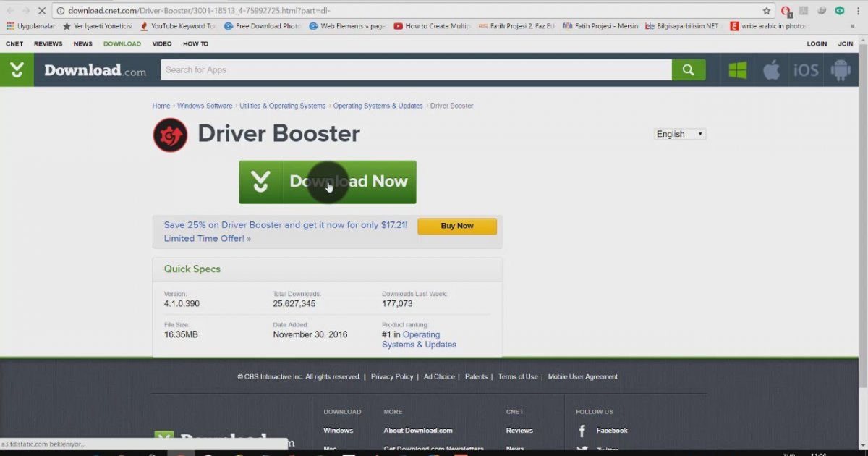868x456 pixels.
Task: Select the DOWNLOAD menu item
Action: click(x=122, y=44)
